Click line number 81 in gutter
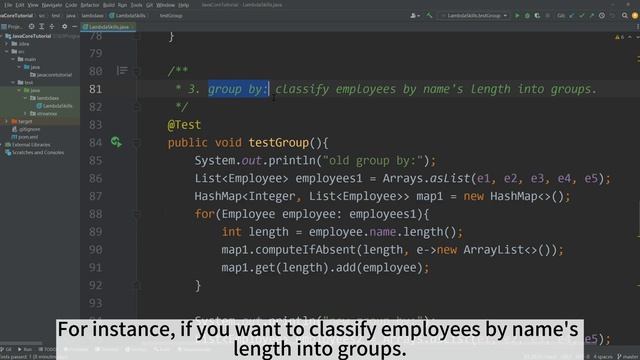This screenshot has width=640, height=360. [96, 89]
